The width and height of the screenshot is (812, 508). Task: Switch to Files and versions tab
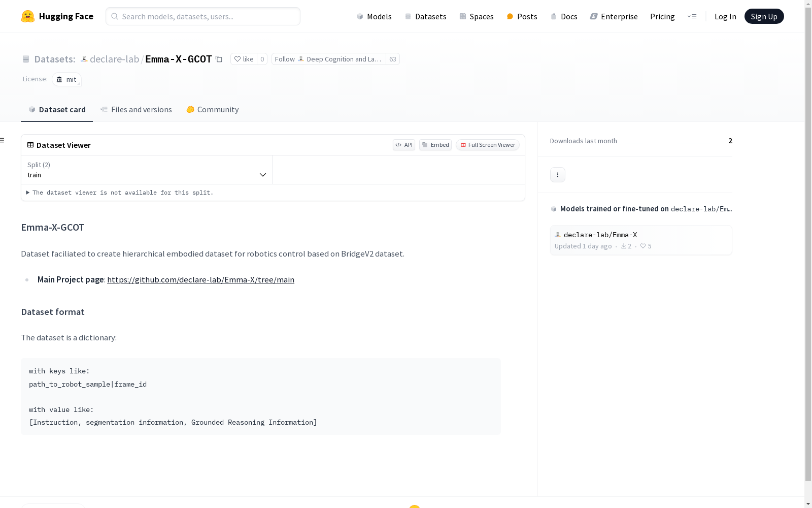[x=136, y=109]
